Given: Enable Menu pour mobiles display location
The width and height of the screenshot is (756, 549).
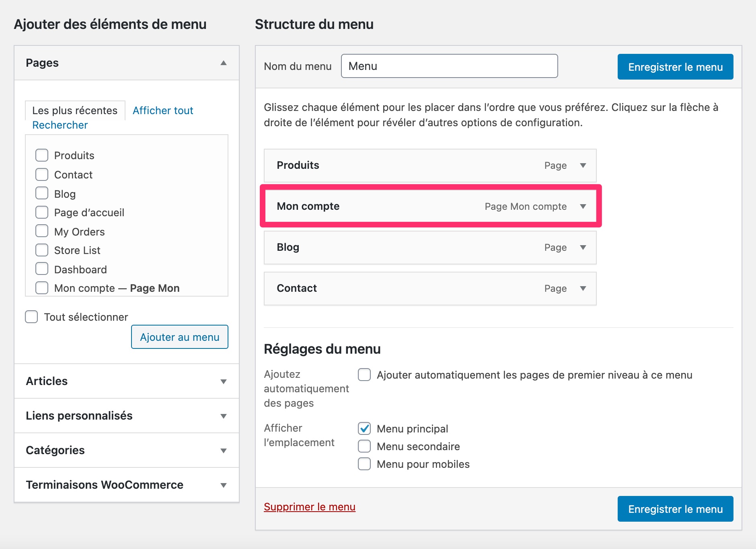Looking at the screenshot, I should coord(364,464).
